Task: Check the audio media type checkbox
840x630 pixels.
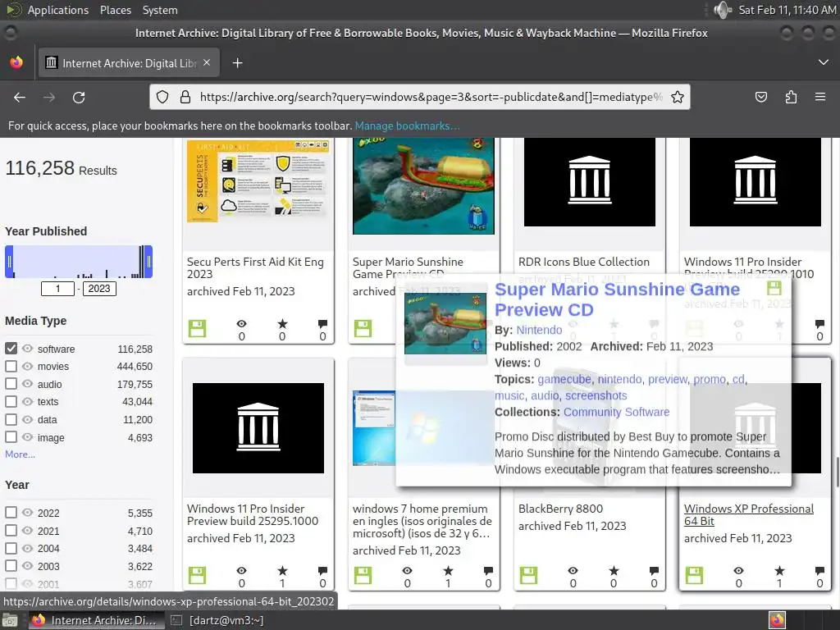Action: tap(11, 384)
